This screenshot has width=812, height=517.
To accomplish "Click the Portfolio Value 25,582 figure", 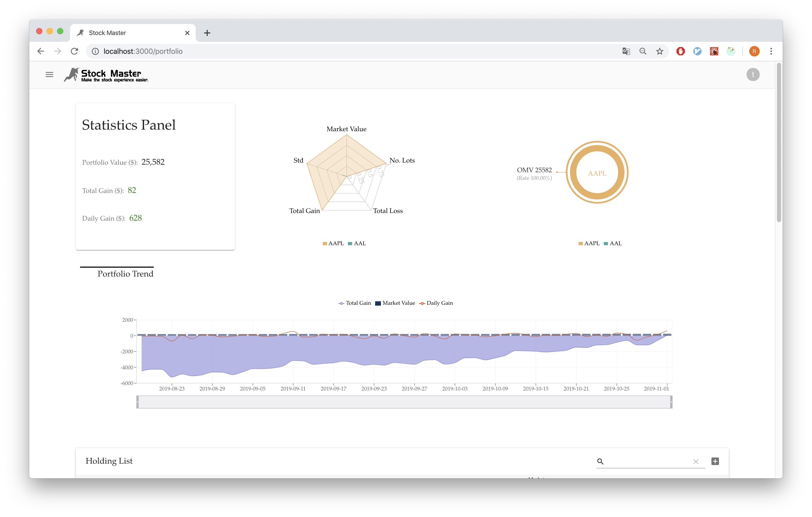I will (x=153, y=162).
